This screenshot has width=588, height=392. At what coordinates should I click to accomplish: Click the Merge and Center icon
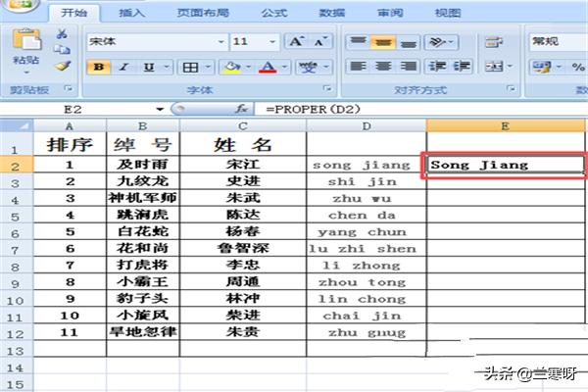[494, 67]
